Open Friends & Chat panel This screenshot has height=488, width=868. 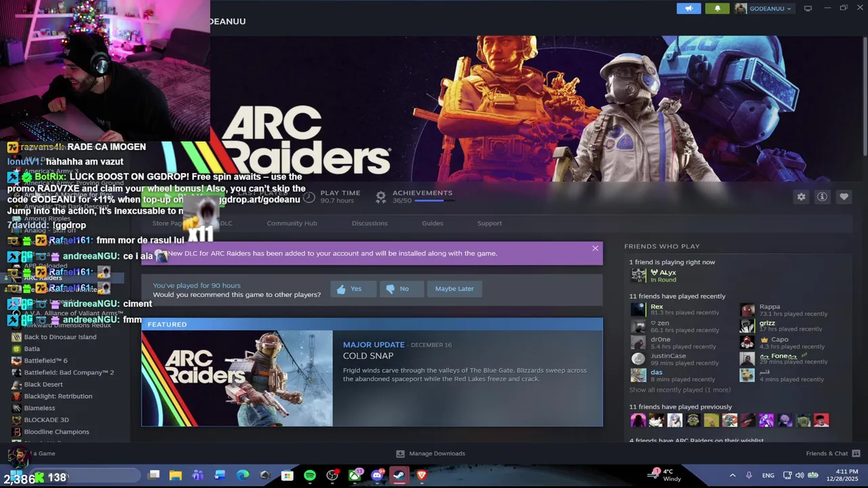(x=833, y=453)
